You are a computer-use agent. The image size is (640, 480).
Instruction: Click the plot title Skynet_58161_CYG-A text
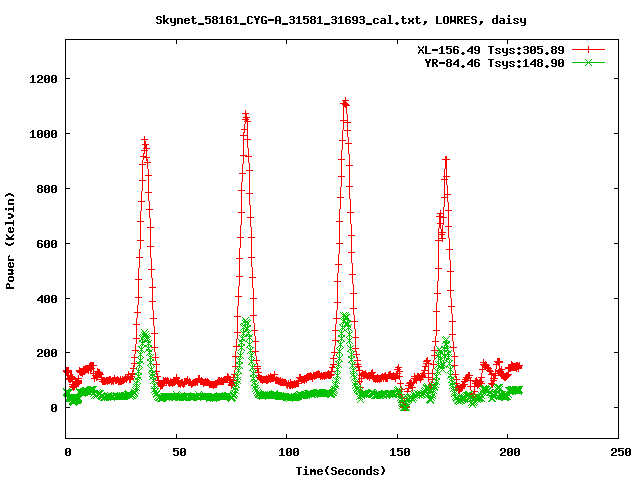tap(341, 20)
